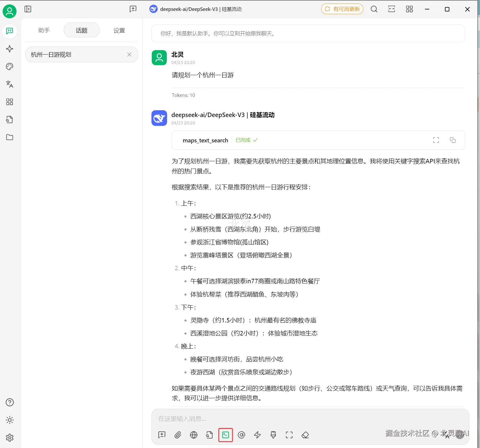Open the translation panel in the sidebar
Viewport: 480px width, 448px height.
tap(9, 84)
